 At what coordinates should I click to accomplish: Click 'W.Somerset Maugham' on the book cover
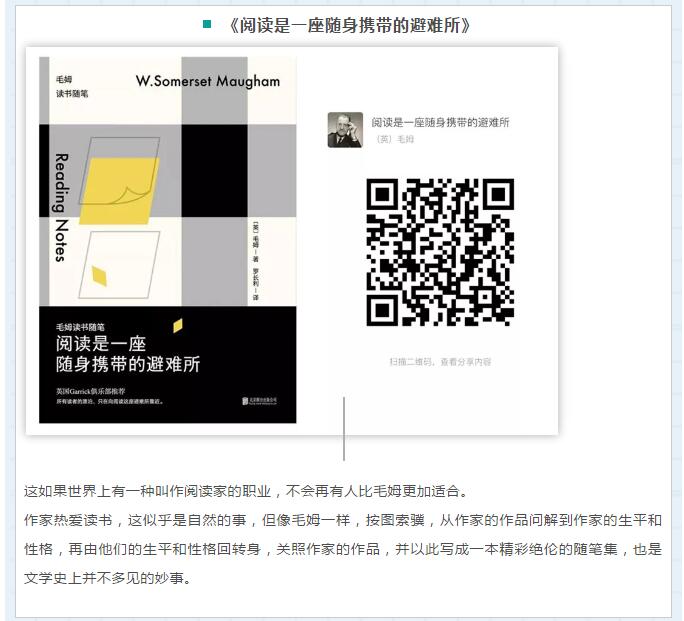click(207, 81)
